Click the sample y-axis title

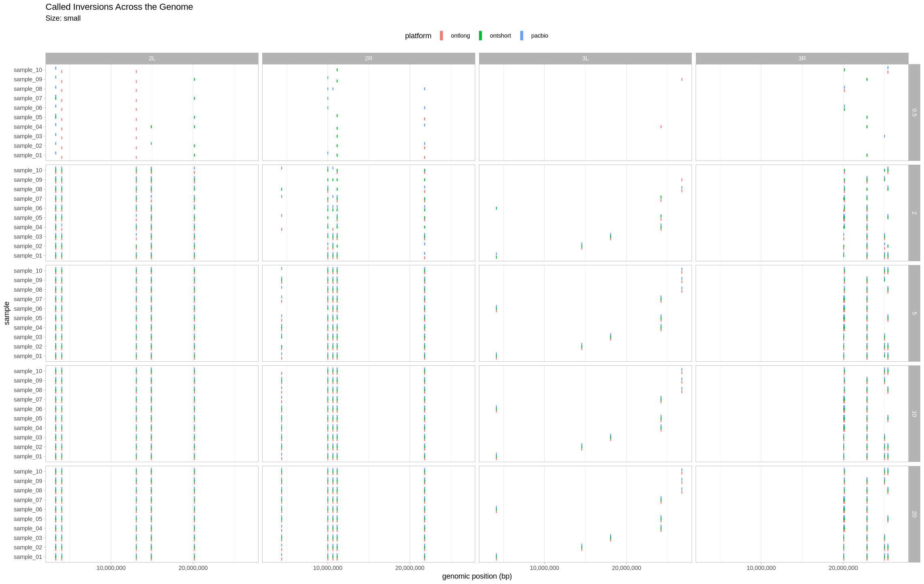(7, 313)
